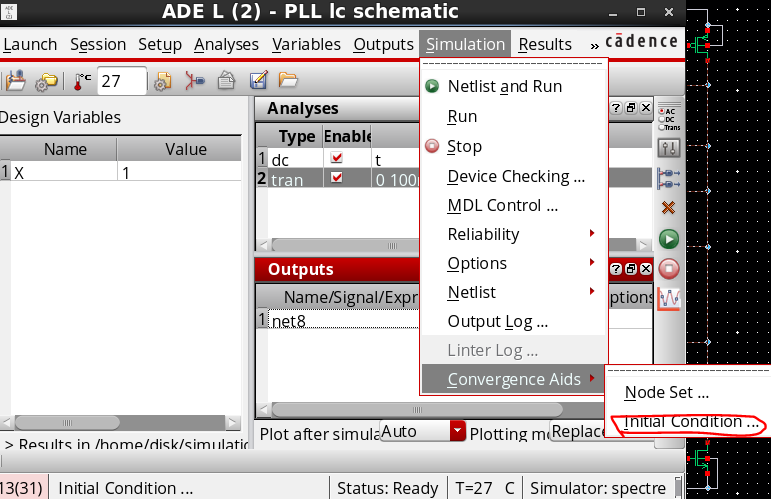This screenshot has height=499, width=771.
Task: Choose Stop from the Simulation menu
Action: point(513,146)
